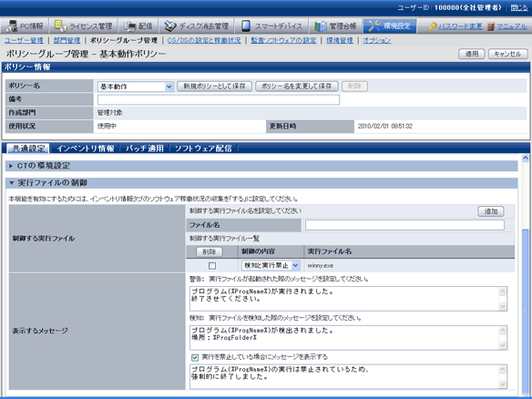The width and height of the screenshot is (532, 399).
Task: Open the ライセンス管理 icon
Action: pyautogui.click(x=60, y=26)
